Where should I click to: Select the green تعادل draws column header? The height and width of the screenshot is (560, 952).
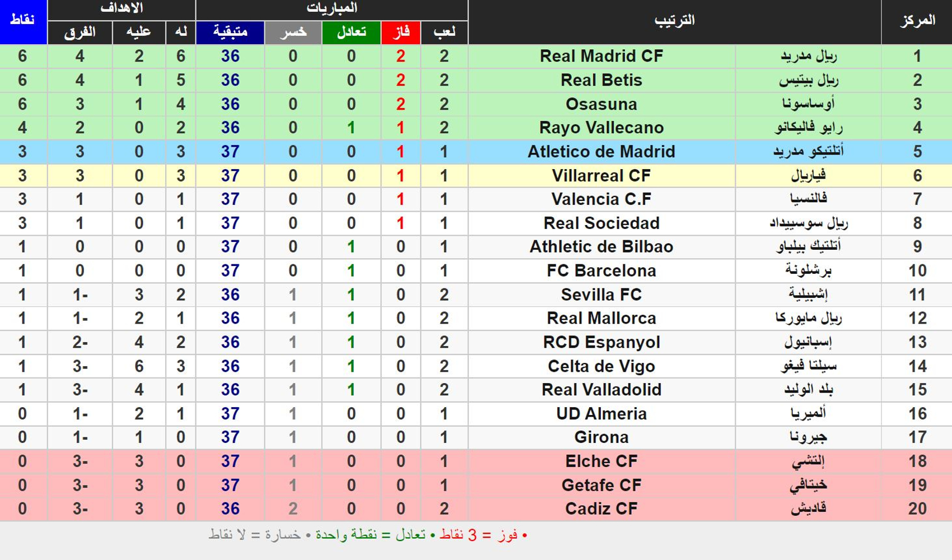[x=351, y=32]
